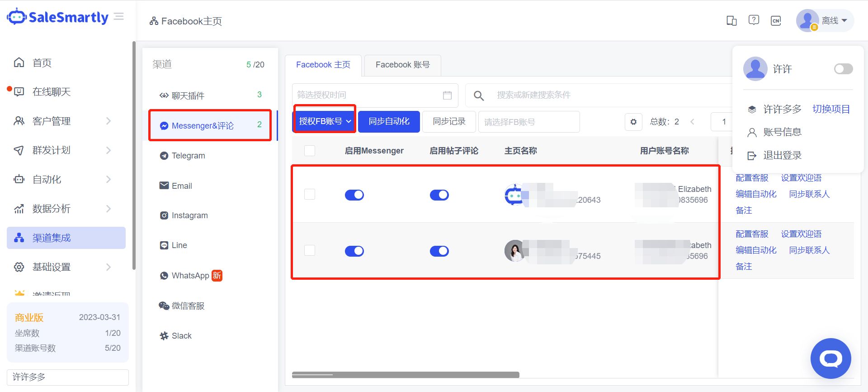Open the Slack channel

pos(210,336)
